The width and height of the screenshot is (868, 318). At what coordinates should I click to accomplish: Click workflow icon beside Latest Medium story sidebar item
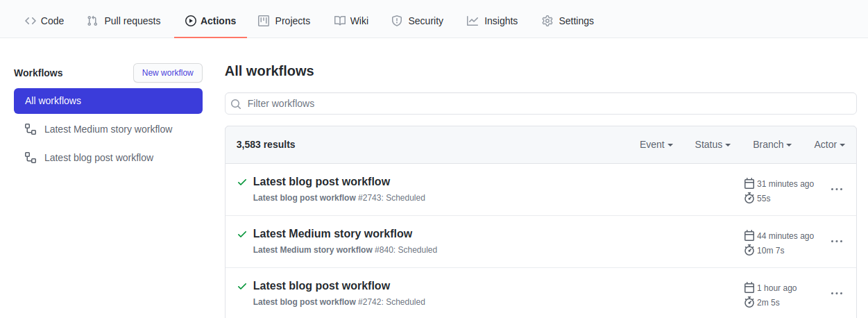pos(31,129)
